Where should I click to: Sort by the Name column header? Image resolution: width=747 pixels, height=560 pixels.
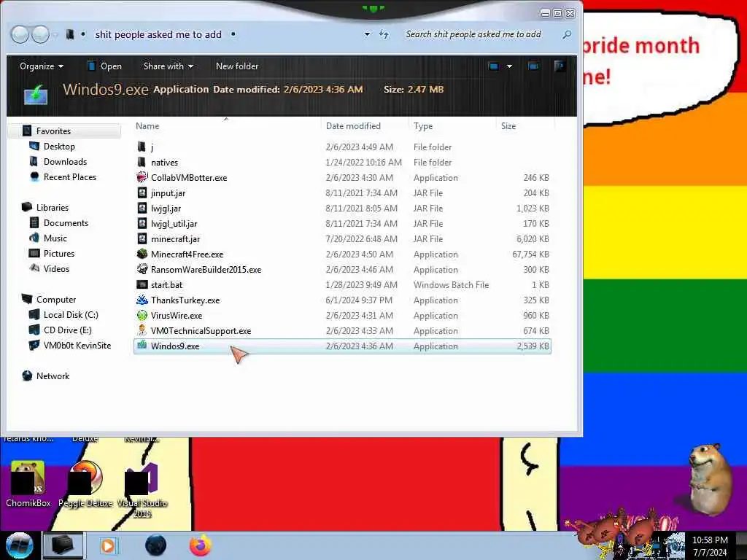coord(226,125)
